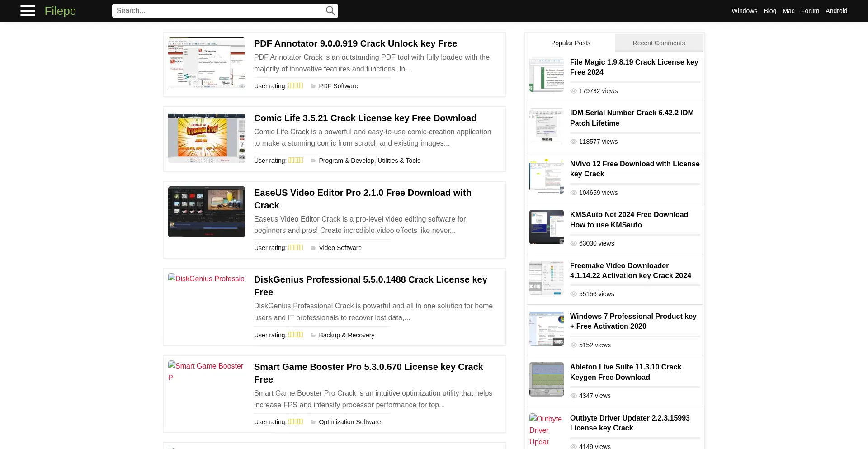Rate Comic Life using its stars

[x=296, y=160]
